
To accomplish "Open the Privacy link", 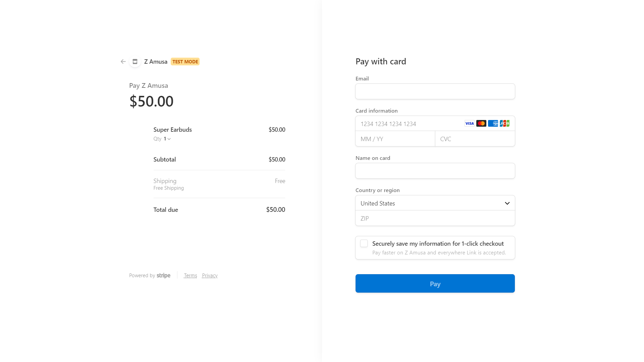I will (210, 275).
